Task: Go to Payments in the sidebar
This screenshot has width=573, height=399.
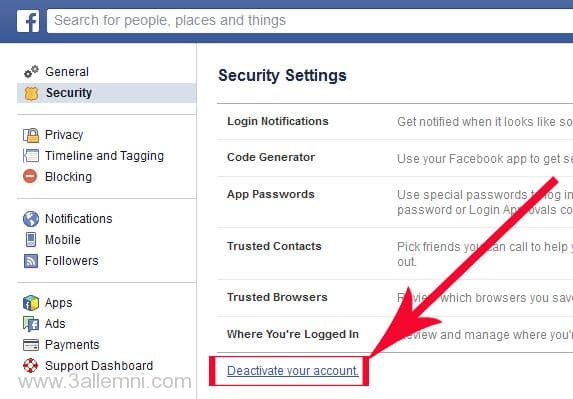Action: coord(72,345)
